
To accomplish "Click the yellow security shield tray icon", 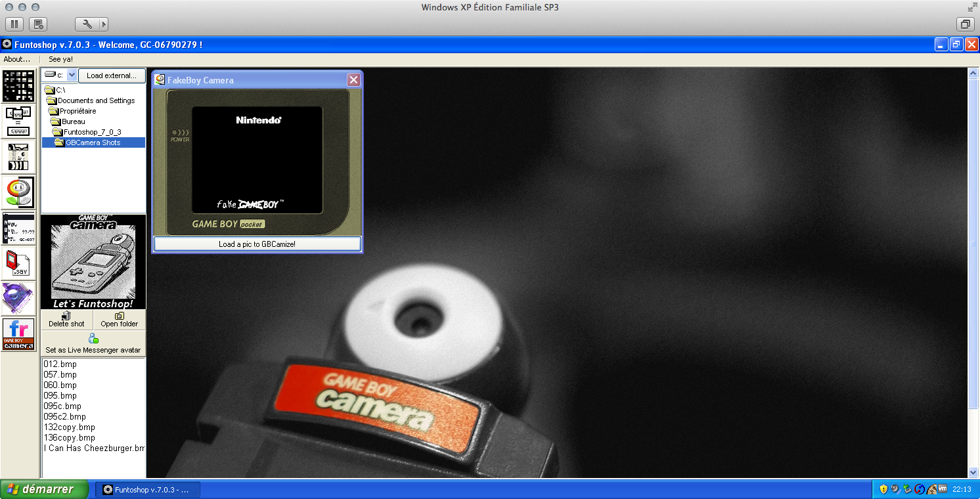I will click(883, 489).
